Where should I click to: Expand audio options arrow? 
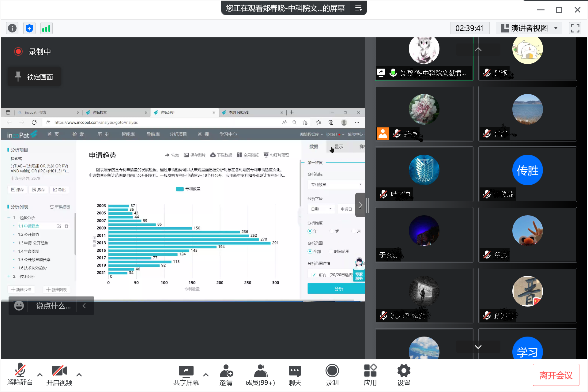(x=40, y=375)
